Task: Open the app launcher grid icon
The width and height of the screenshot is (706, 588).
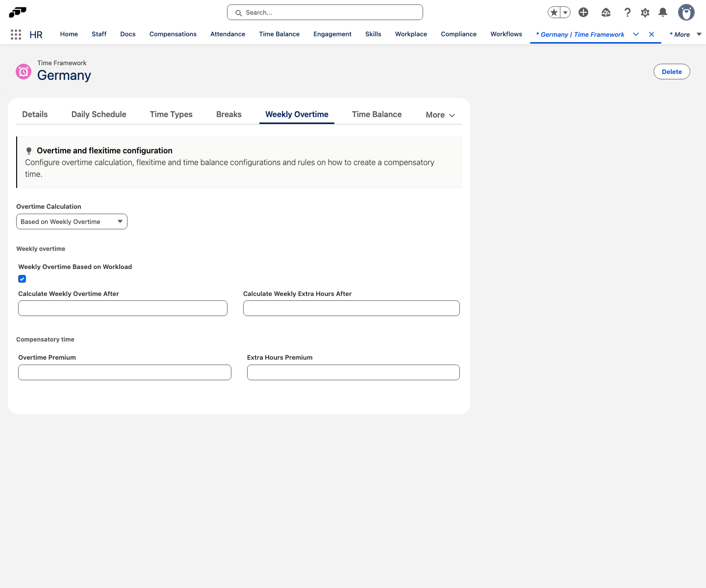Action: [16, 34]
